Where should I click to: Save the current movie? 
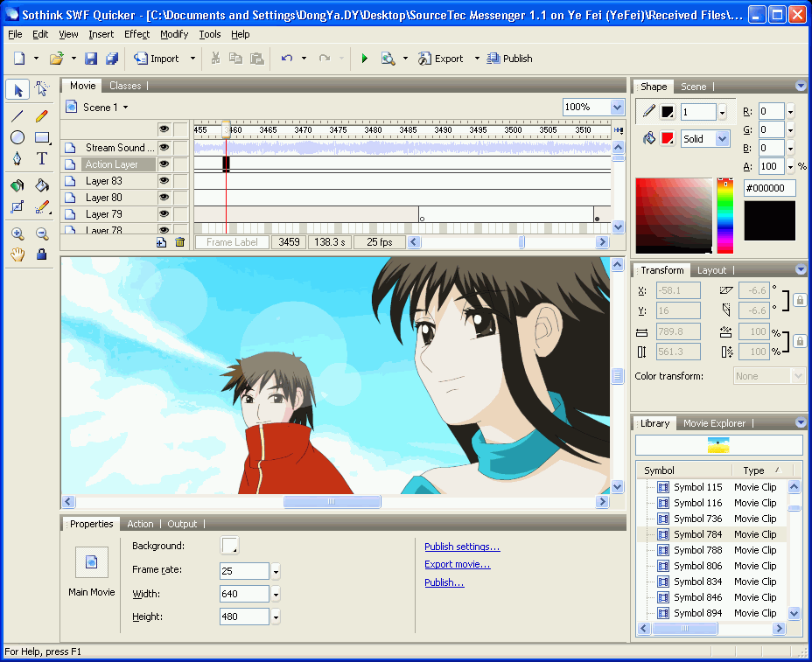[x=91, y=59]
